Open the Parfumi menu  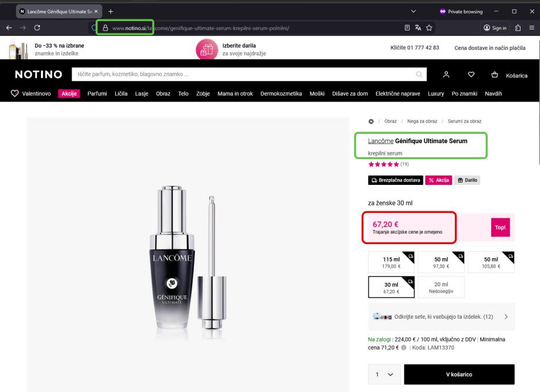[97, 94]
